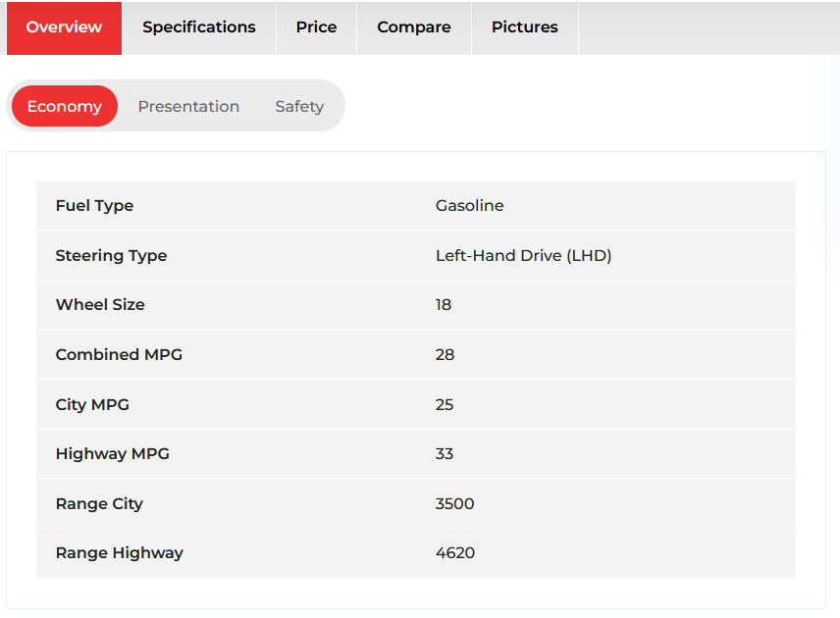Screen dimensions: 840x618
Task: Go to the Compare tab
Action: (414, 27)
